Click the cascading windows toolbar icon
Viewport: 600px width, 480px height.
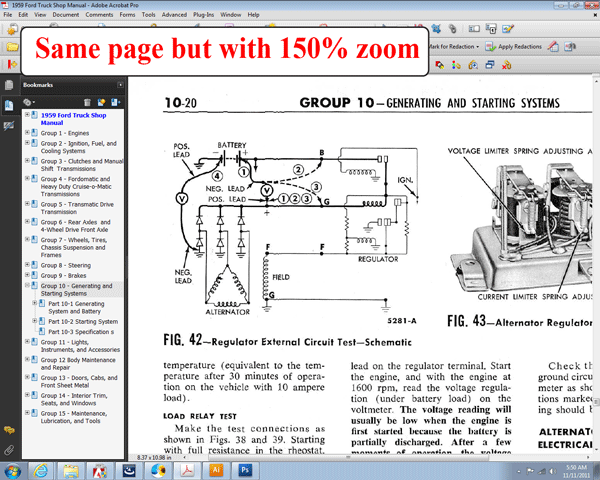click(490, 65)
